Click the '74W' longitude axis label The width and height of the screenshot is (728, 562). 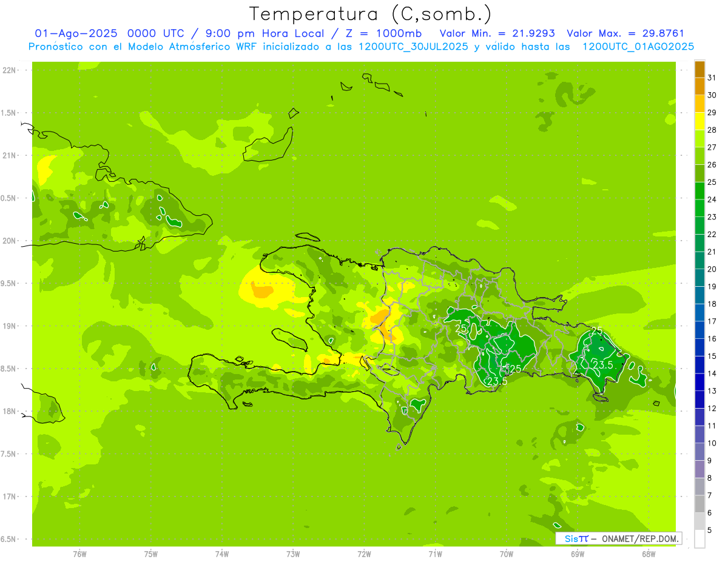[x=222, y=554]
